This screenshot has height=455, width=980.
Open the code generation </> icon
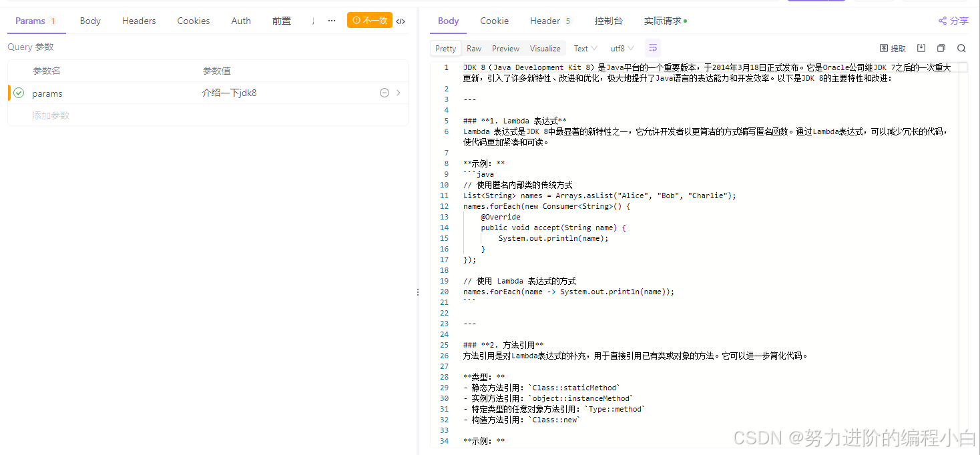click(401, 21)
